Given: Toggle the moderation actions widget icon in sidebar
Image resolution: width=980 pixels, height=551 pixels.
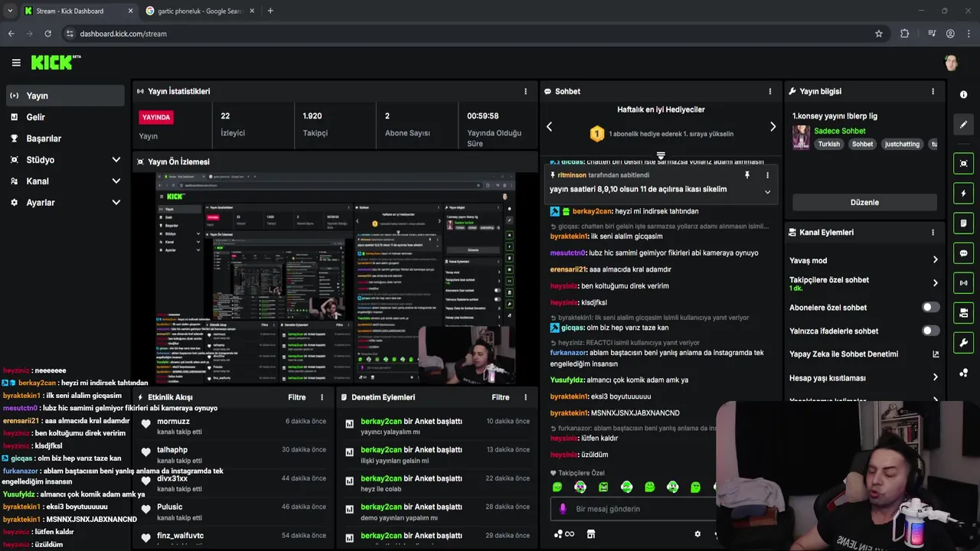Looking at the screenshot, I should 963,312.
